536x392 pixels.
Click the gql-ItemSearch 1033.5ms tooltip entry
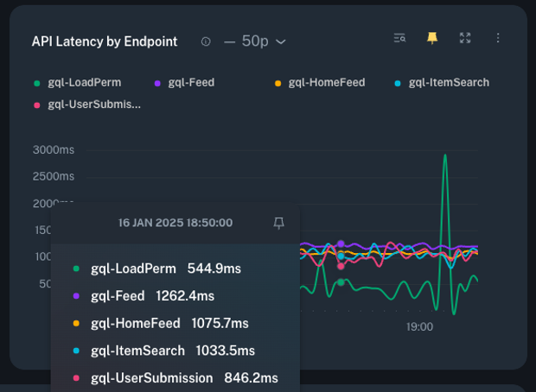[x=172, y=351]
